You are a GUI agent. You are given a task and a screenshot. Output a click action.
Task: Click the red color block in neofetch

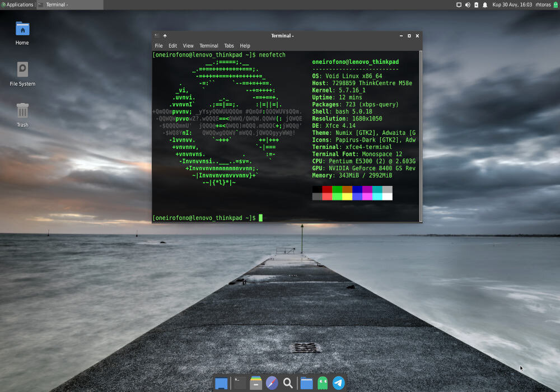(327, 189)
